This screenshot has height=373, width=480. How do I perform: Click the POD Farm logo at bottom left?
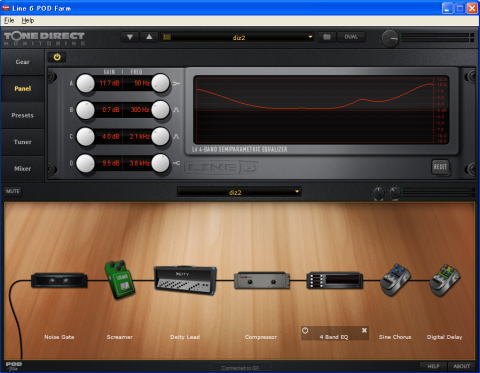coord(14,366)
